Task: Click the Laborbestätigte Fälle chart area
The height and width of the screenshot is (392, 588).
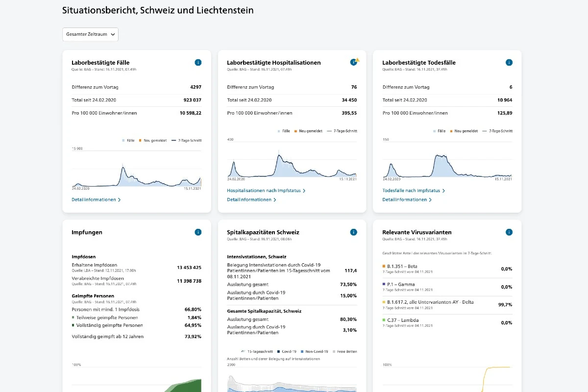Action: [x=136, y=168]
